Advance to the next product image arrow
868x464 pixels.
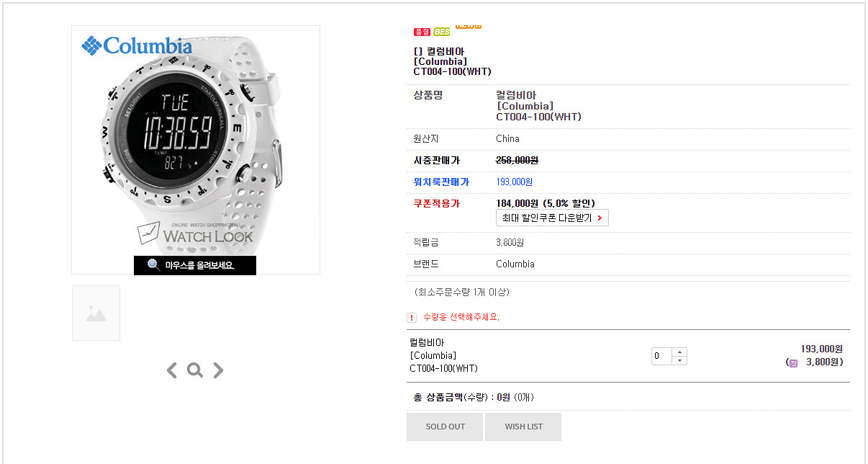(x=218, y=370)
